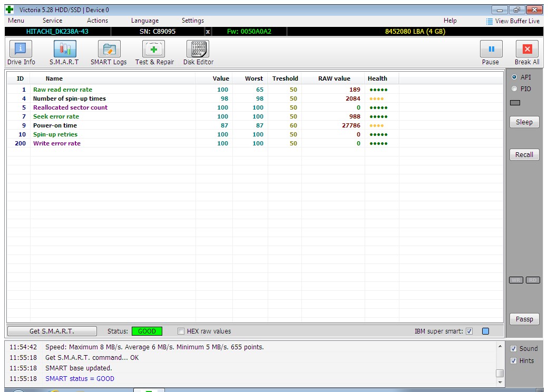Click the Speed Maximum 8 MB/s log entry
Screen dimensions: 548x392
154,347
